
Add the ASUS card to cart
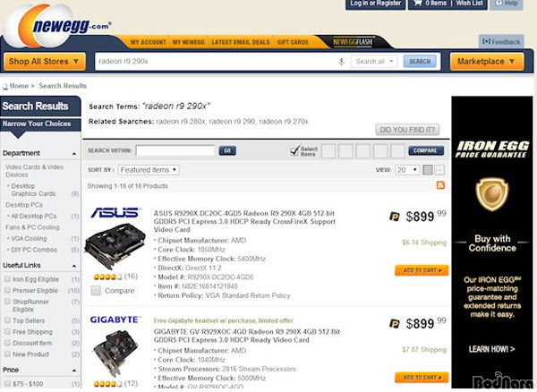[x=422, y=270]
